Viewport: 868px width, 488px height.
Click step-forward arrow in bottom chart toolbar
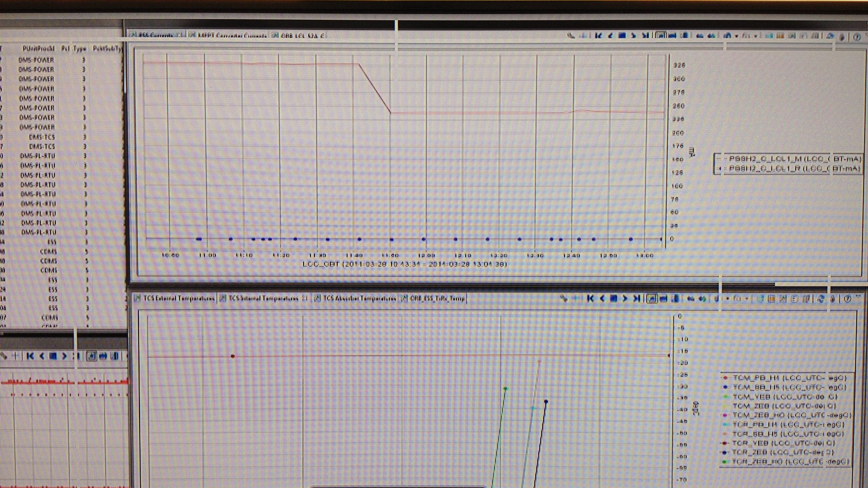[625, 298]
